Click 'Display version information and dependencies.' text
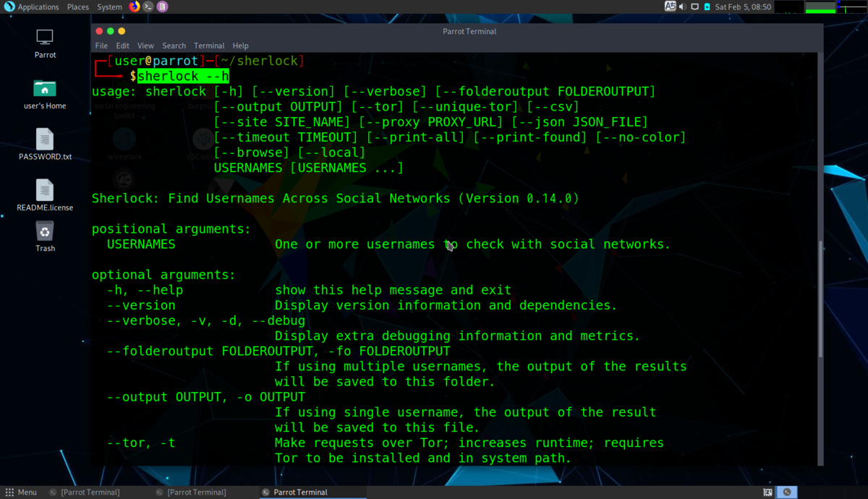Image resolution: width=868 pixels, height=499 pixels. (446, 305)
